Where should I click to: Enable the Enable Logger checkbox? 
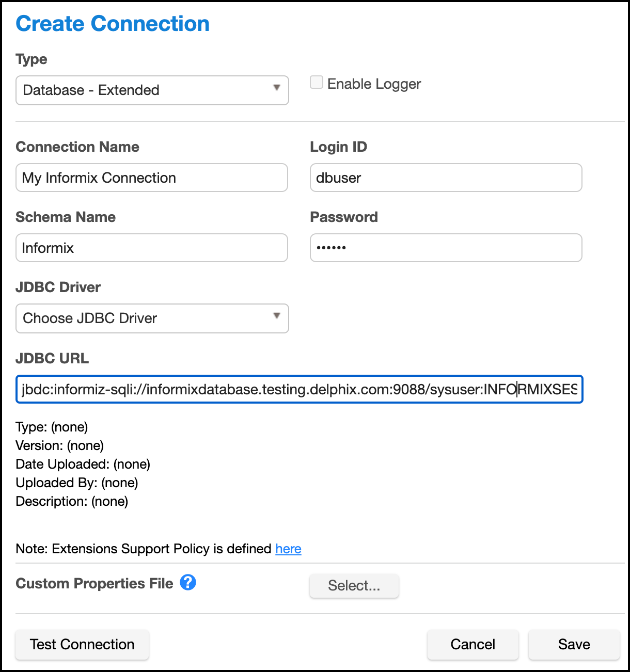point(317,83)
